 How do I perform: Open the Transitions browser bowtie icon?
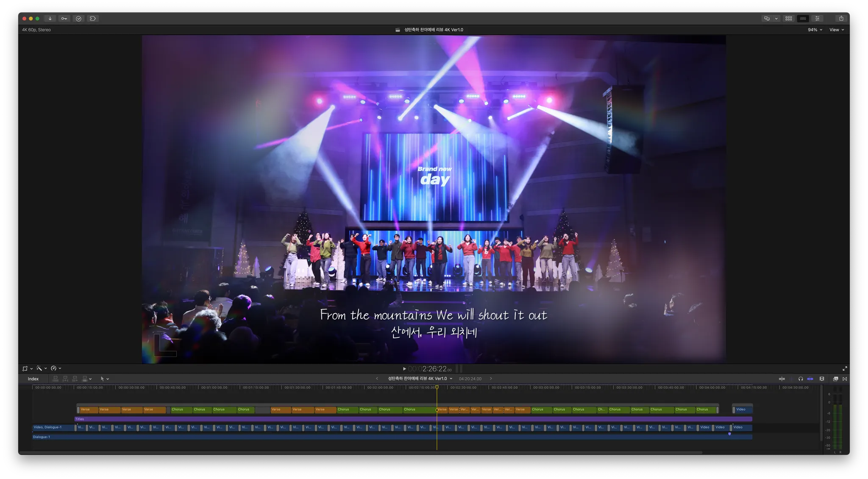pyautogui.click(x=845, y=379)
